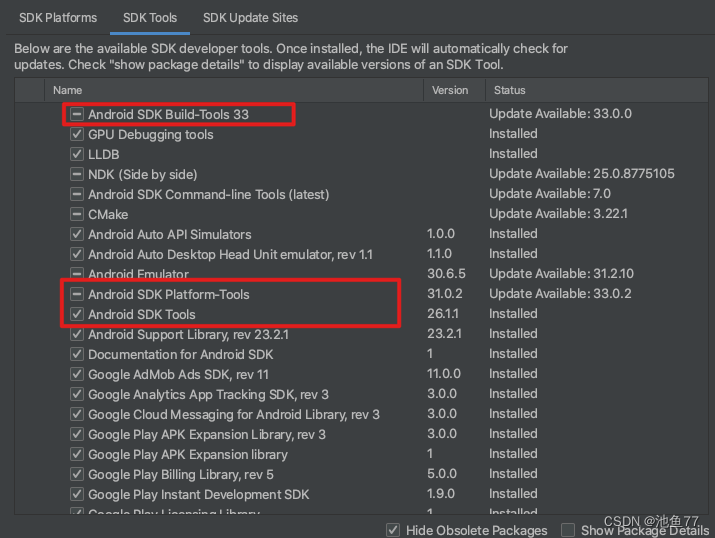Open the SDK Update Sites tab
Image resolution: width=715 pixels, height=538 pixels.
[x=250, y=18]
